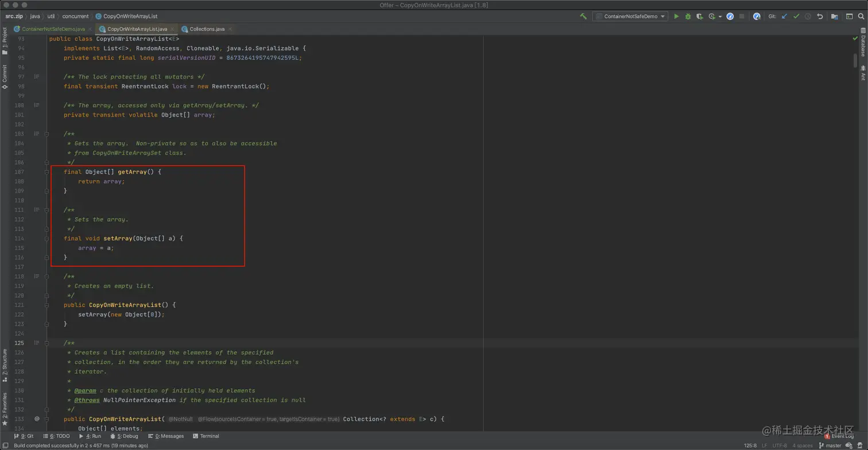This screenshot has height=450, width=868.
Task: Click the 125:8 cursor position indicator
Action: tap(750, 445)
